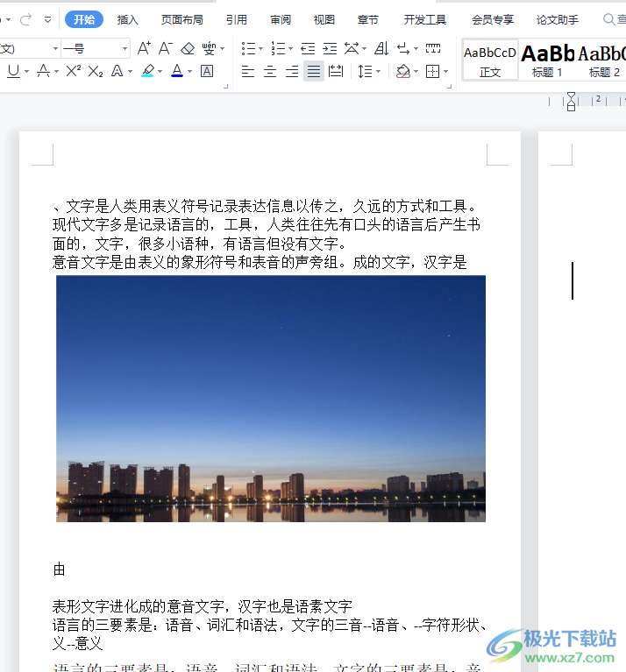Click the distributed alignment icon

(x=336, y=71)
